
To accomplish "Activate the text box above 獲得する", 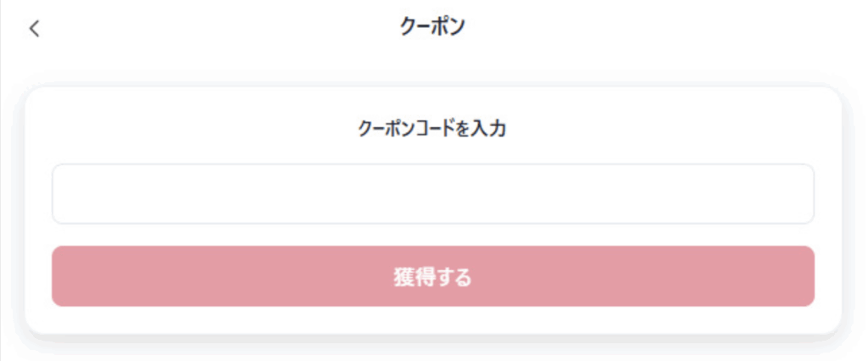I will 432,194.
